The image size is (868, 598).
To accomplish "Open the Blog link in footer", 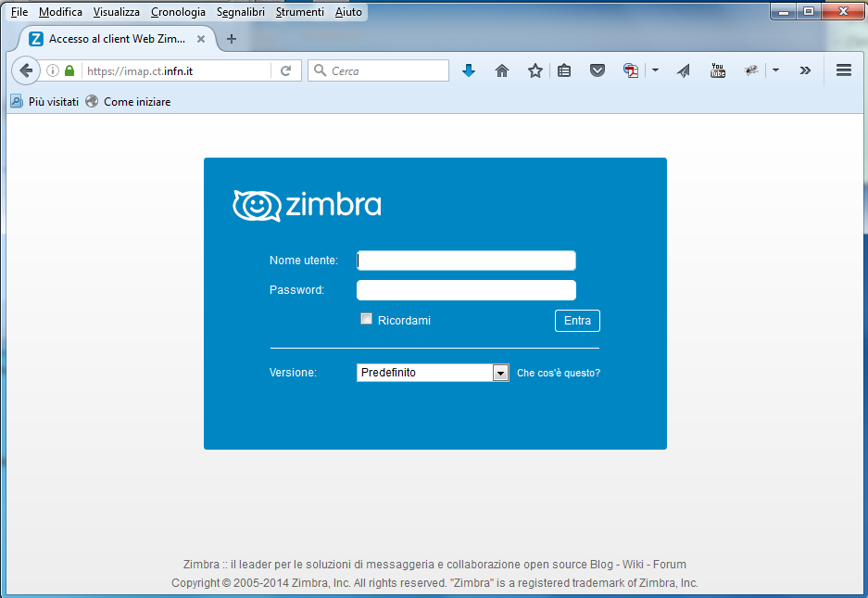I will coord(601,565).
